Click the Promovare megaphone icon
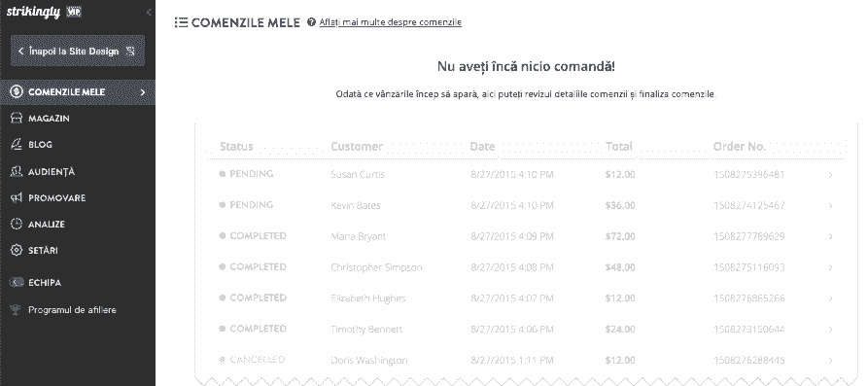 [x=17, y=197]
